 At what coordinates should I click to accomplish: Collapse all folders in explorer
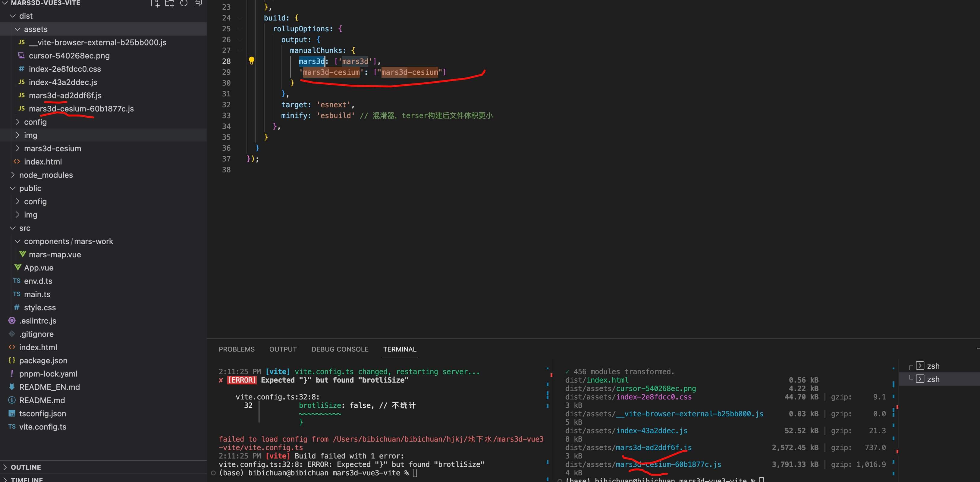[198, 3]
